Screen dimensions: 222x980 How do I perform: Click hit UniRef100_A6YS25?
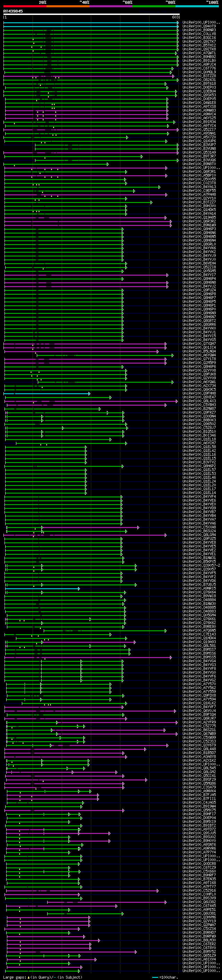tap(199, 118)
